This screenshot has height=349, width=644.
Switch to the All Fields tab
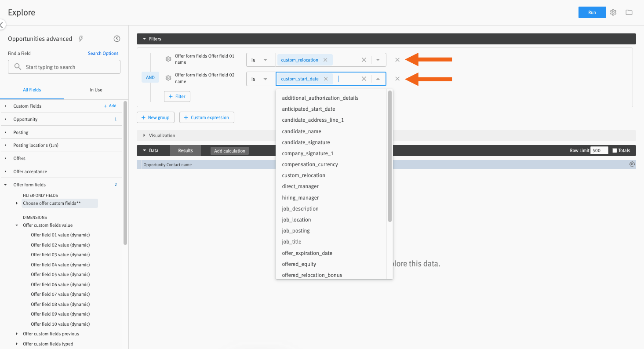point(32,90)
